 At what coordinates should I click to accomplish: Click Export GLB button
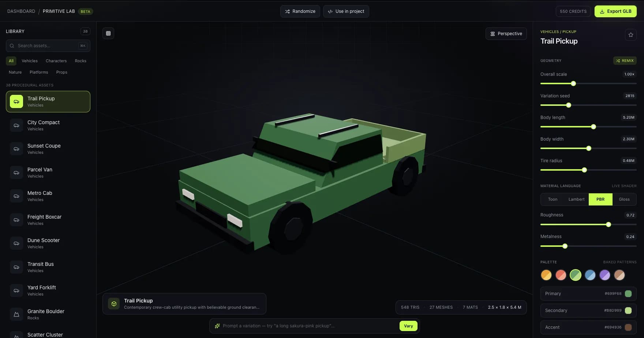pyautogui.click(x=615, y=11)
